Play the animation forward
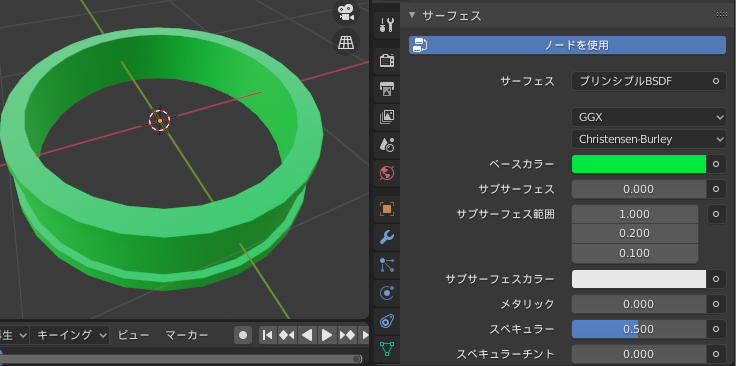Image resolution: width=736 pixels, height=366 pixels. click(x=327, y=335)
